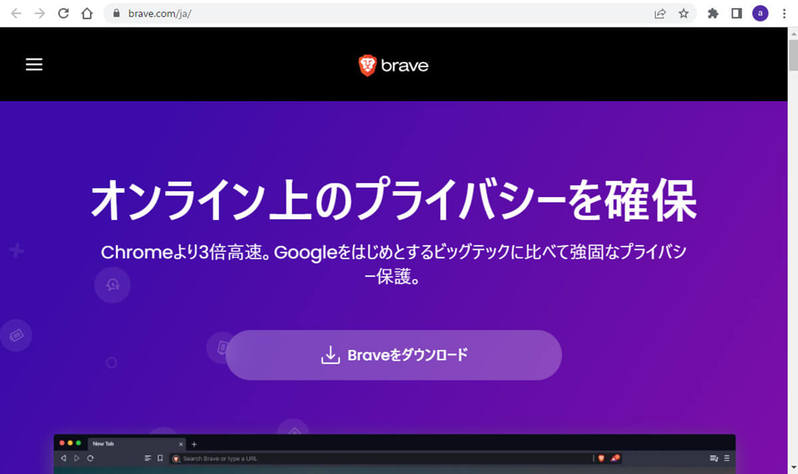Screen dimensions: 798x474
Task: Click the Brave browser preview image
Action: click(394, 454)
